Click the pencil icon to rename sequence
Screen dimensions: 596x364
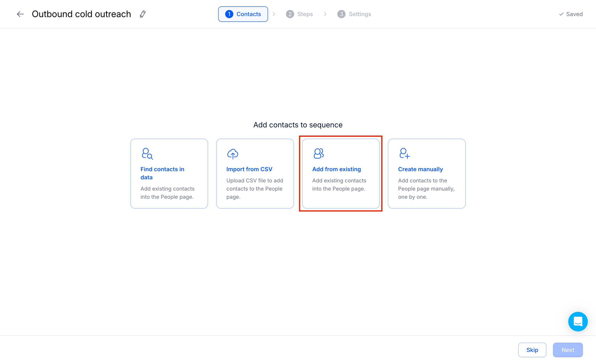143,14
